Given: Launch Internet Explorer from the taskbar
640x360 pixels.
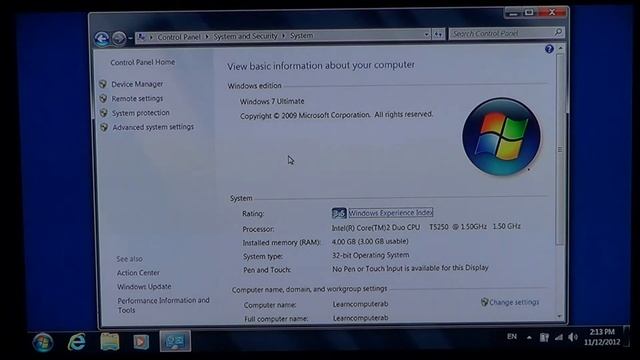Looking at the screenshot, I should (77, 342).
